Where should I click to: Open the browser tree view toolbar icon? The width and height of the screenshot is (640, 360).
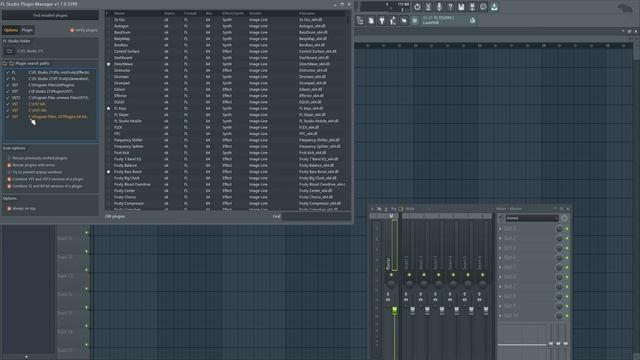click(x=360, y=20)
